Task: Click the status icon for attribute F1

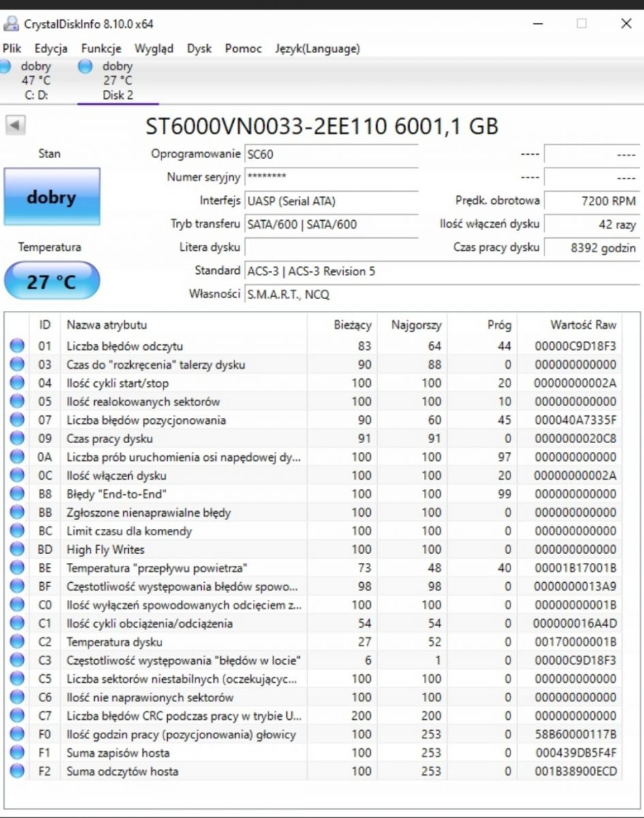Action: pyautogui.click(x=16, y=753)
